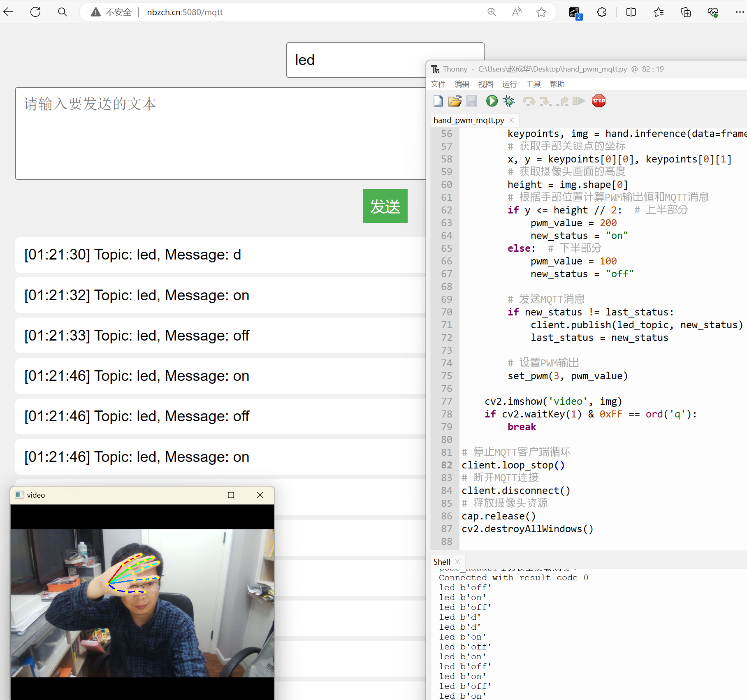Click the Debug script bug icon
Viewport: 747px width, 700px height.
(509, 101)
